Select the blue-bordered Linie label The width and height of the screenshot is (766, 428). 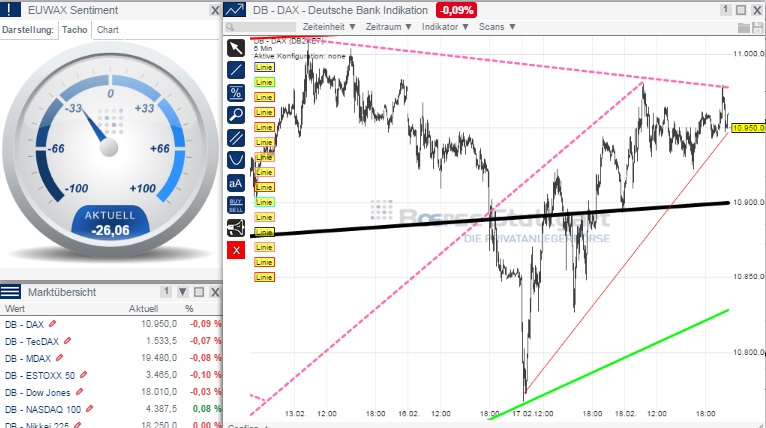coord(264,67)
